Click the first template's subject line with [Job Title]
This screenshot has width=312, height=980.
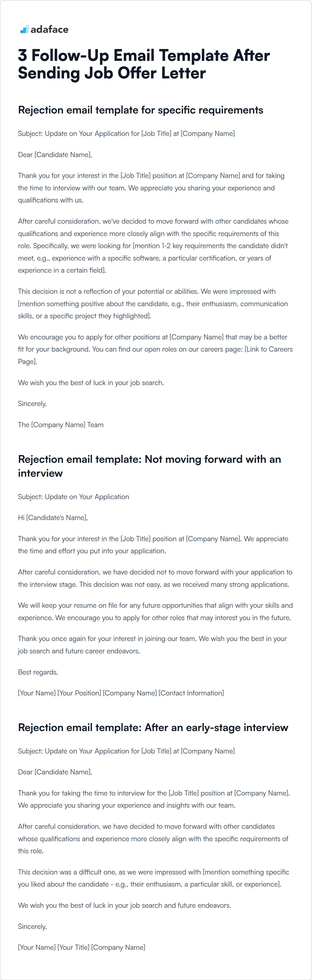[127, 134]
